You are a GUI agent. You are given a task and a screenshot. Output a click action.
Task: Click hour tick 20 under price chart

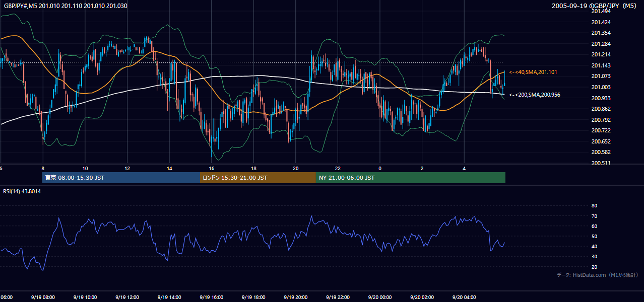click(x=296, y=168)
